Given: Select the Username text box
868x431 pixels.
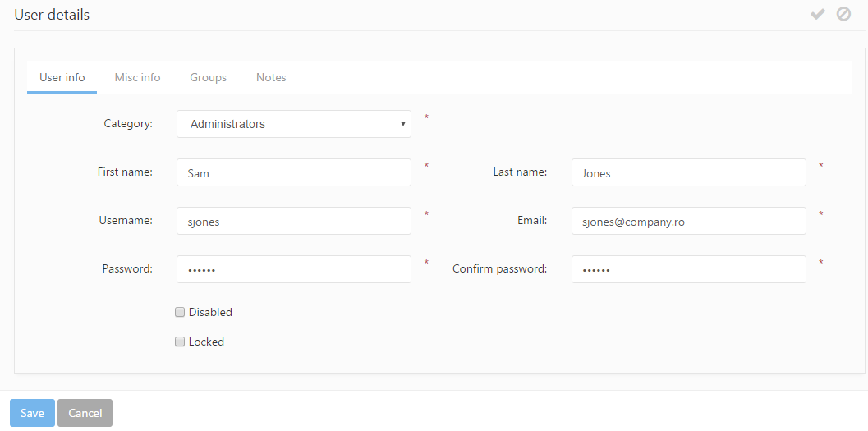Looking at the screenshot, I should click(293, 221).
